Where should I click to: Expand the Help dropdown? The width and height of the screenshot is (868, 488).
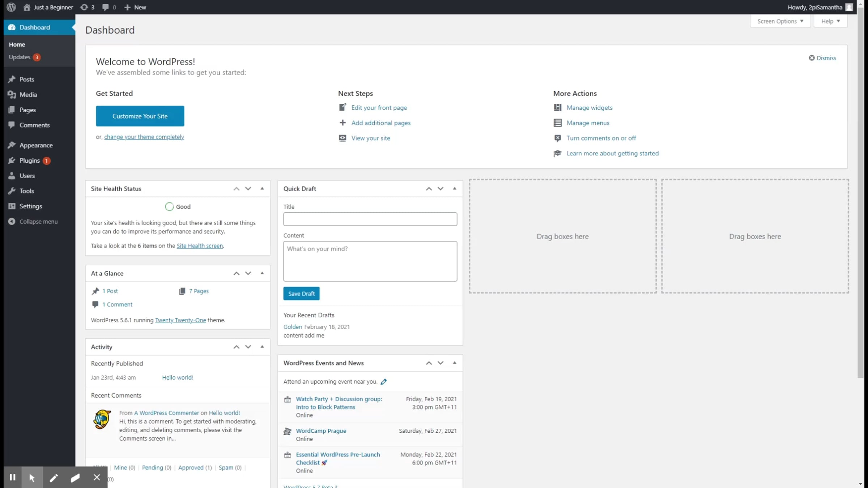[x=830, y=21]
